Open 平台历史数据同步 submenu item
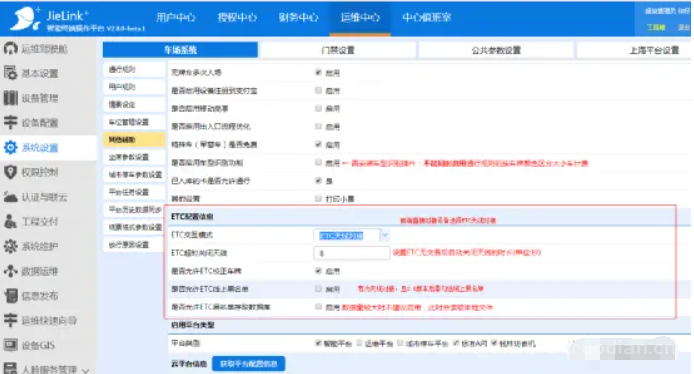694x374 pixels. click(134, 209)
